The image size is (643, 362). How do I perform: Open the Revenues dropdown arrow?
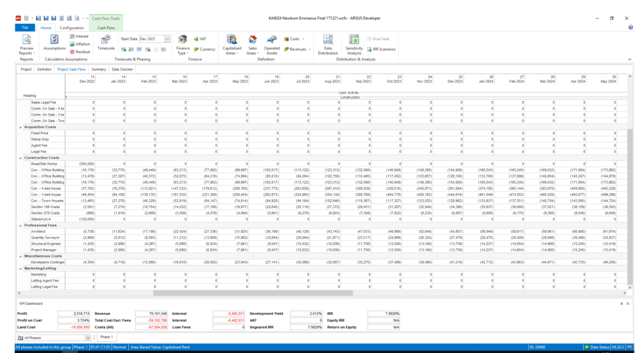[x=310, y=49]
